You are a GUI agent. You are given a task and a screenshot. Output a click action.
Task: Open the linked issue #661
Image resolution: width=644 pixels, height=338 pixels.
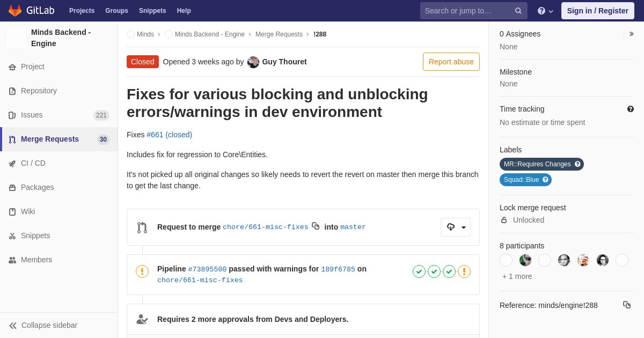tap(155, 135)
